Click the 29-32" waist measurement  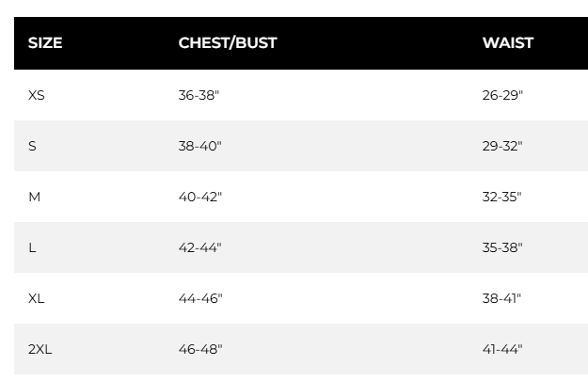tap(502, 146)
